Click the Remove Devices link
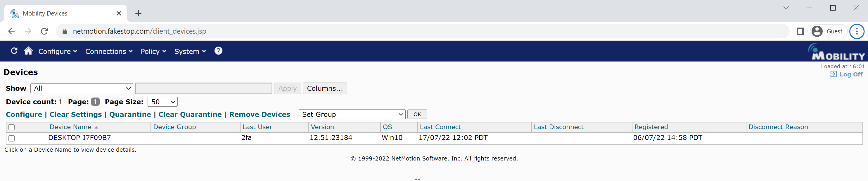 [260, 115]
